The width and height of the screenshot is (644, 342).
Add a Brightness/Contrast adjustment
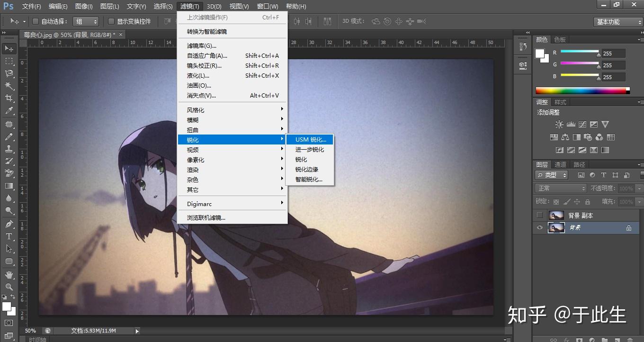(559, 125)
